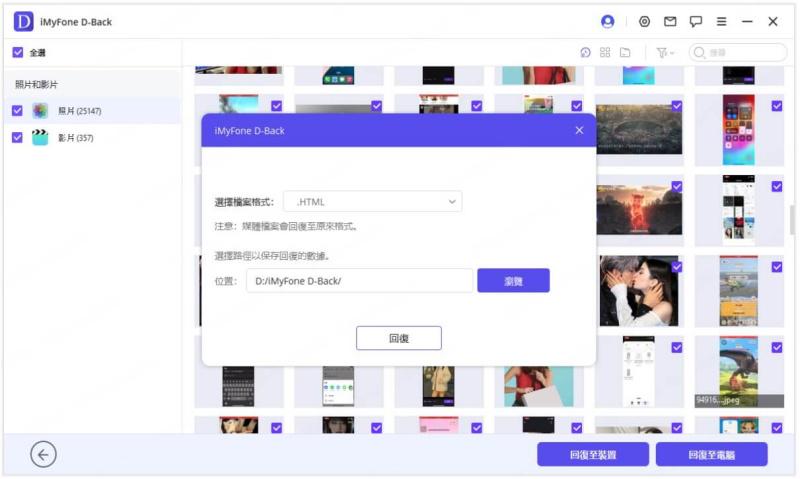800x479 pixels.
Task: Click the magnifier search icon
Action: 699,53
